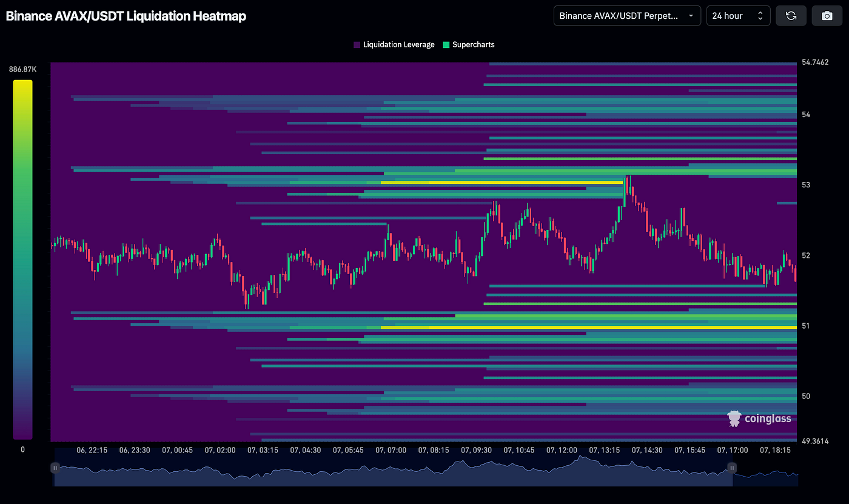
Task: Click the camera screenshot icon button
Action: (827, 16)
